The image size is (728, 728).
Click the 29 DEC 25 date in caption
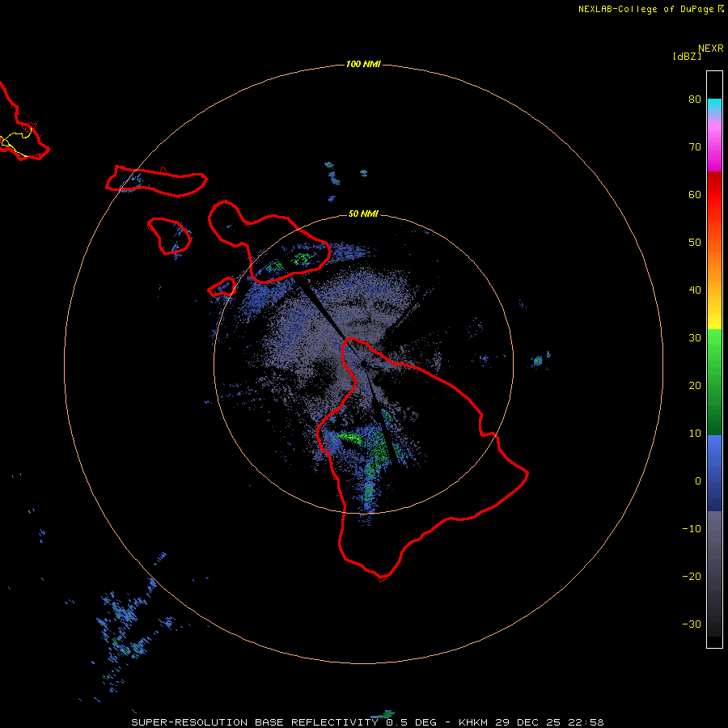529,722
